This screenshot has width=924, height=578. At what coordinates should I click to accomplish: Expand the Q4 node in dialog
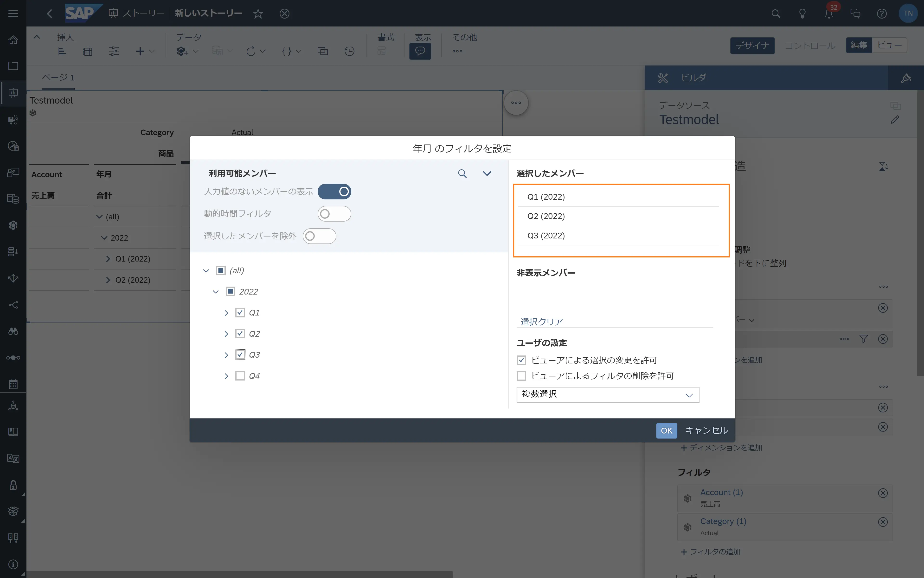click(226, 376)
